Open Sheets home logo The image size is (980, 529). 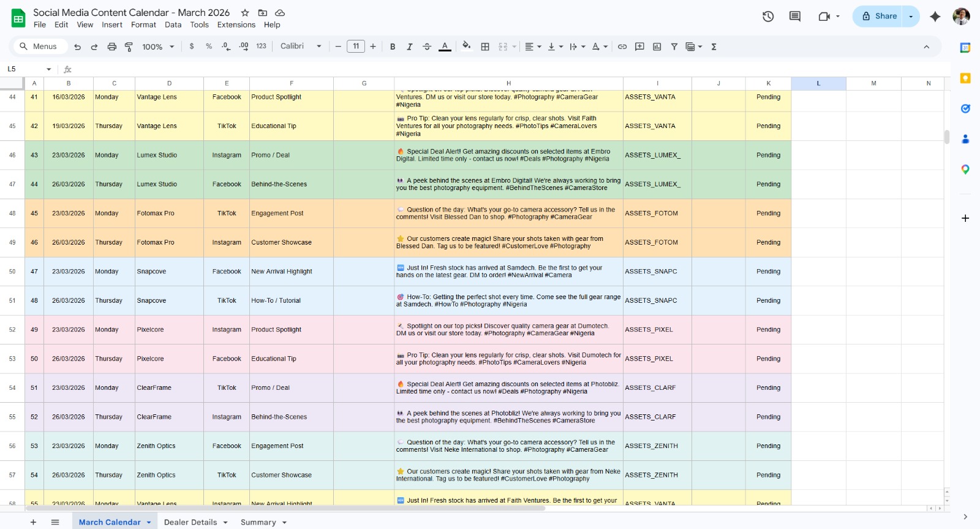coord(18,18)
